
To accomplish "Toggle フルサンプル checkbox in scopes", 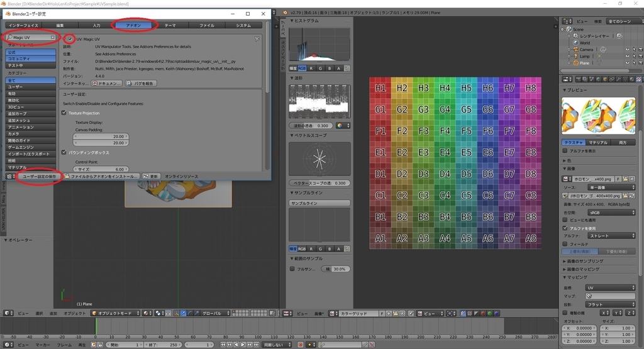I will pyautogui.click(x=292, y=269).
